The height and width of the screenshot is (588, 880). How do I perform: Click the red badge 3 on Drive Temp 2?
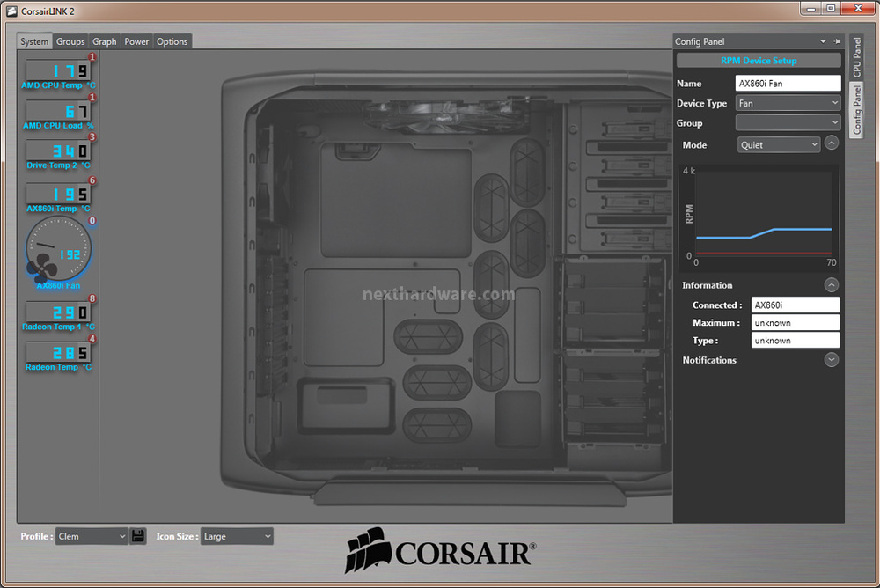(x=92, y=136)
